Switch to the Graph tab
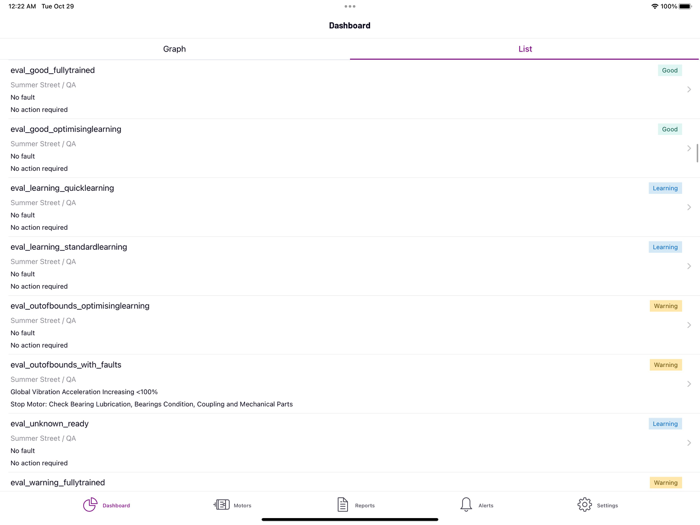Screen dimensions: 700x525 [175, 49]
